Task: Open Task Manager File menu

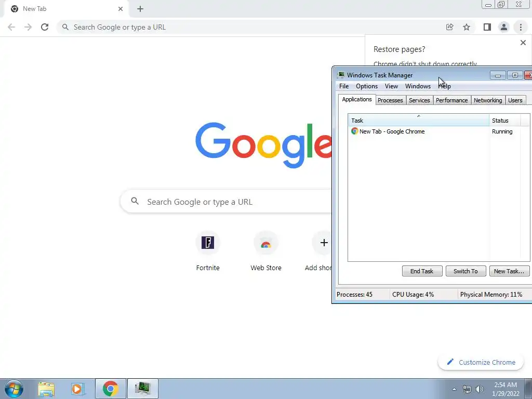Action: [x=344, y=86]
